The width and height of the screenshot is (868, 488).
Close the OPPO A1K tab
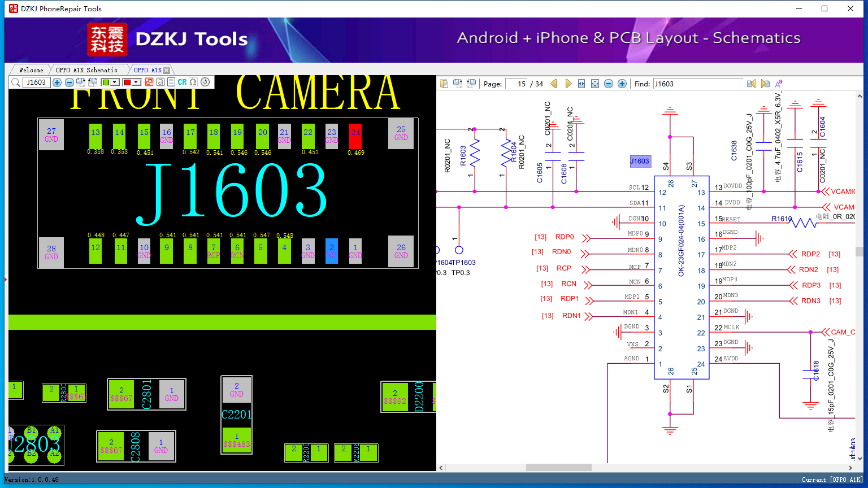[167, 70]
